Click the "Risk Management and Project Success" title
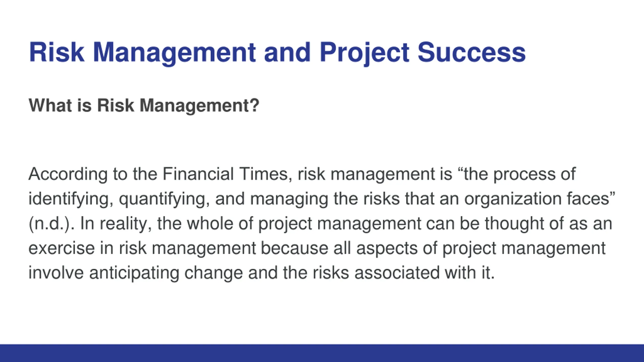644x362 pixels. pyautogui.click(x=277, y=53)
